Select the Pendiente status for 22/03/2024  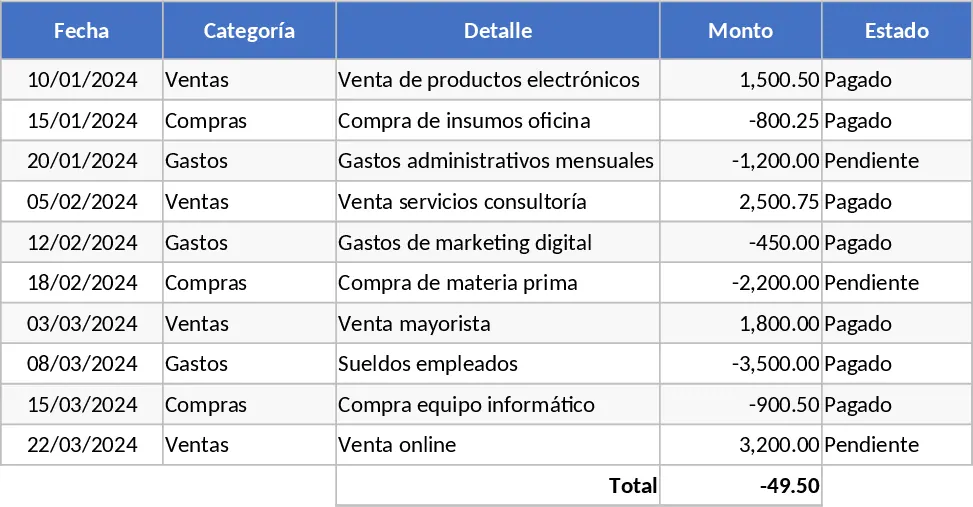(x=897, y=445)
